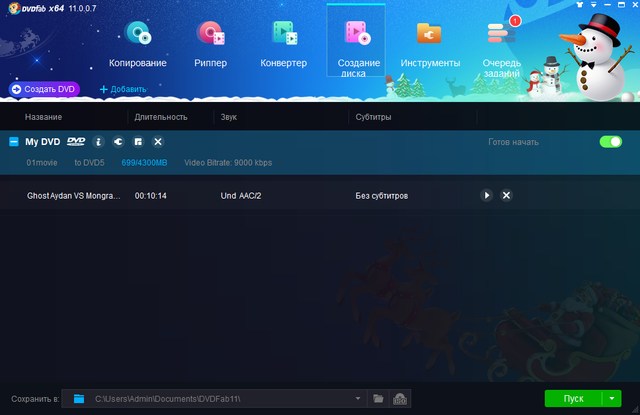Open the Конвертер module
This screenshot has height=415, width=640.
(284, 44)
